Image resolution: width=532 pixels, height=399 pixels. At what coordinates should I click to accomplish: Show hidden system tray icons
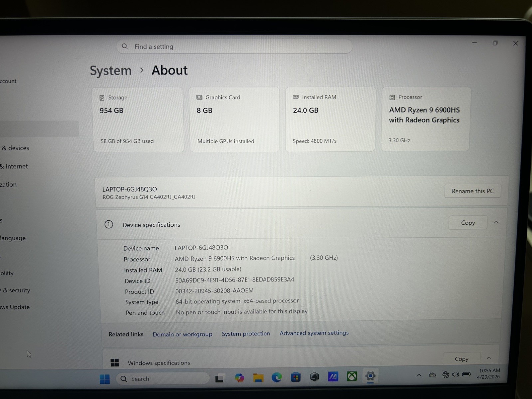[419, 375]
